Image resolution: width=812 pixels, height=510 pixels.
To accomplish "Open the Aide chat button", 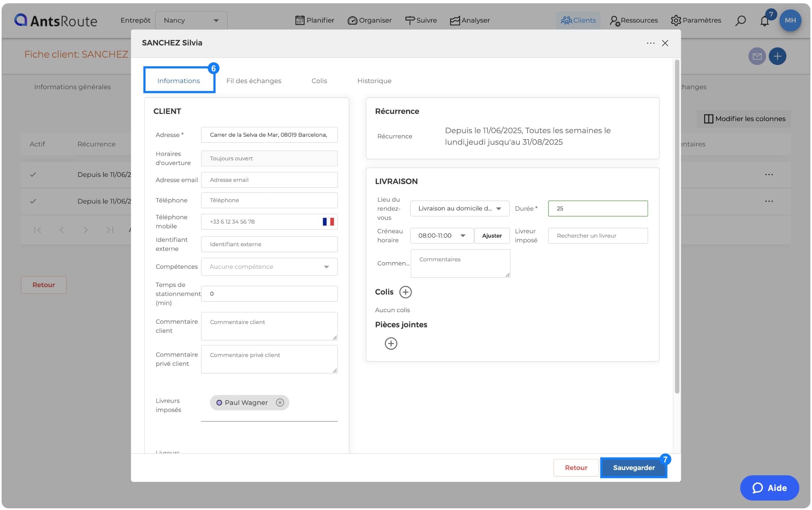I will point(769,487).
